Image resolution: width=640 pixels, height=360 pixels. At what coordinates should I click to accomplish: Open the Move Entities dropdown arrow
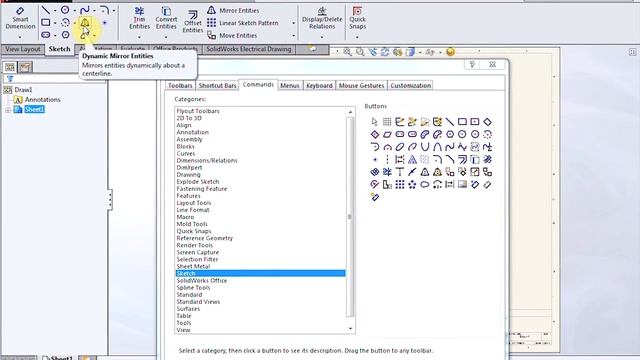coord(293,36)
